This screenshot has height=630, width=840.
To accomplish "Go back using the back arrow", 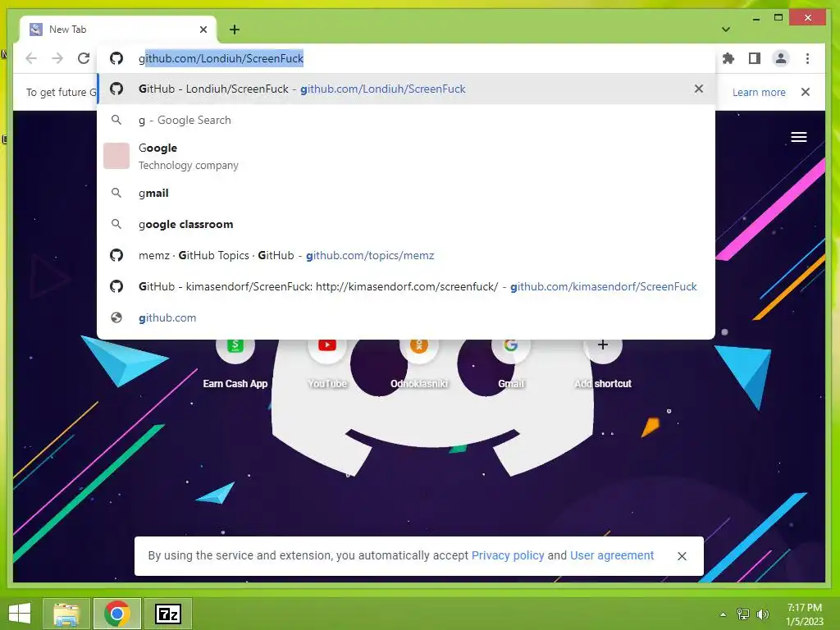I will click(31, 58).
